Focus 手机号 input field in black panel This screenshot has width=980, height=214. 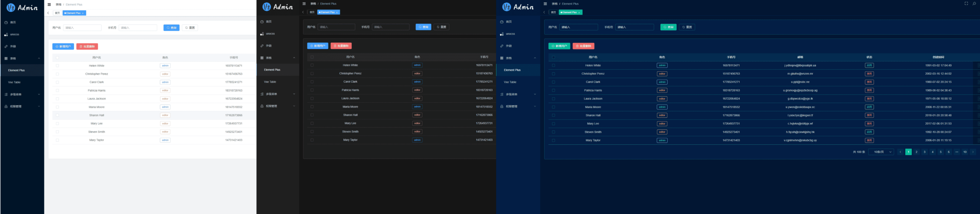pyautogui.click(x=390, y=27)
